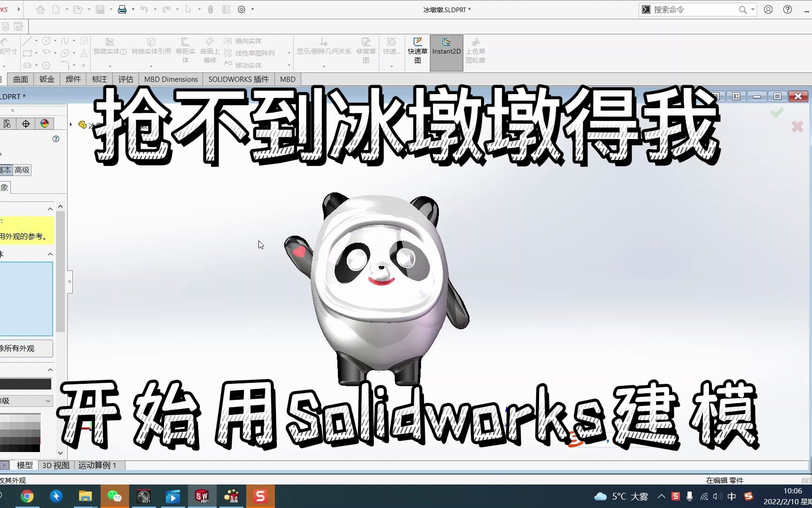Choose the Select cursor tool
Viewport: 812px width, 508px height.
[188, 9]
